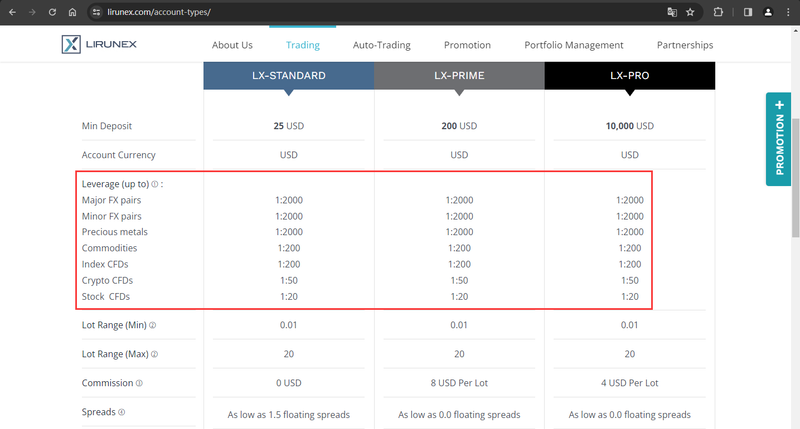Open the Auto-Trading menu
Screen dimensions: 800x429
coord(382,45)
